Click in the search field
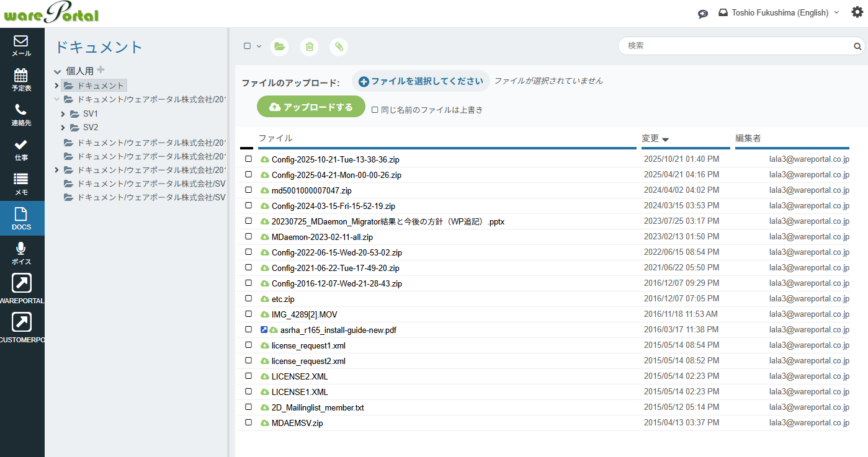868x457 pixels. [735, 46]
